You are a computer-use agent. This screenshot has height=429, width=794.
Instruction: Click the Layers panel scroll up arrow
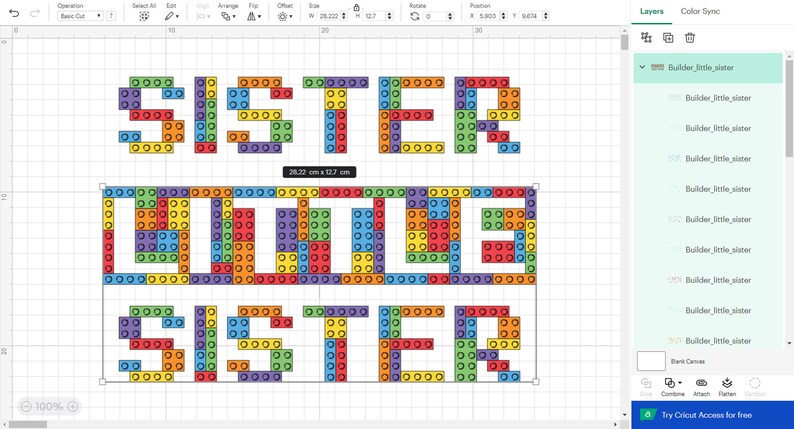click(x=789, y=55)
